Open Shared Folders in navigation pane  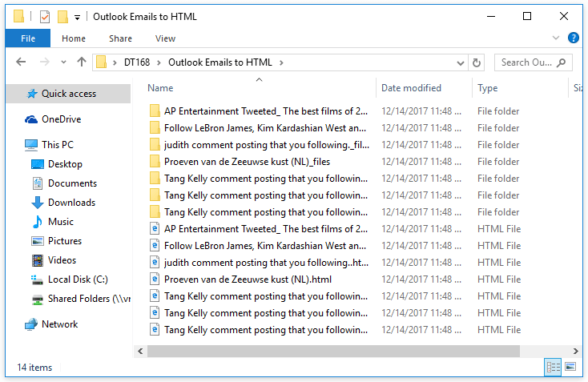[x=89, y=299]
